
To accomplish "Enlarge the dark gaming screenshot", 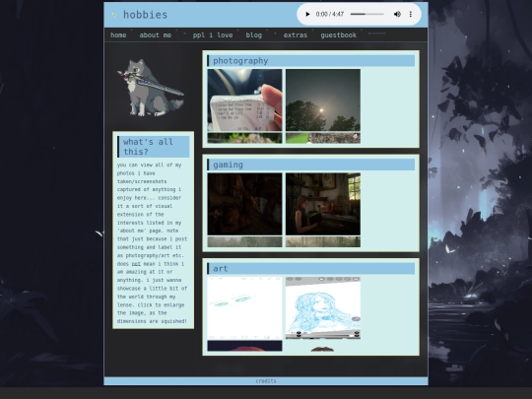I will 244,204.
